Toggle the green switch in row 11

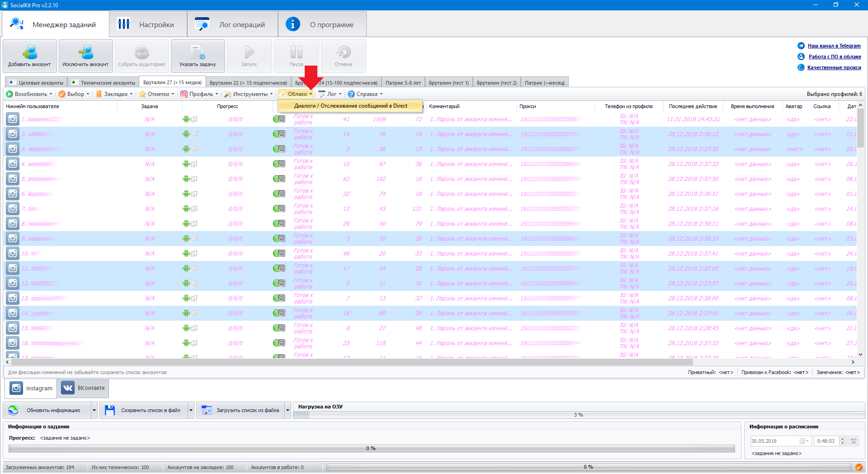(x=279, y=269)
